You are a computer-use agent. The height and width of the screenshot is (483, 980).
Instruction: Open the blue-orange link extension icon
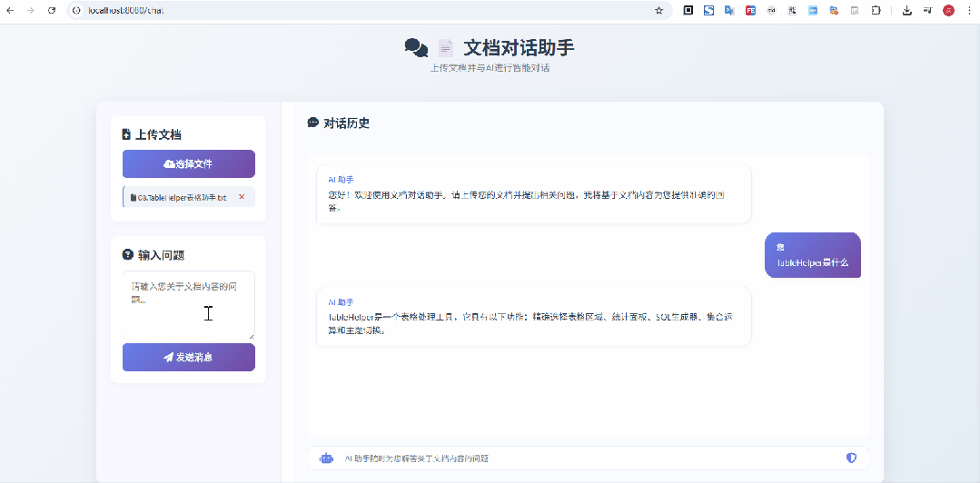(x=833, y=11)
